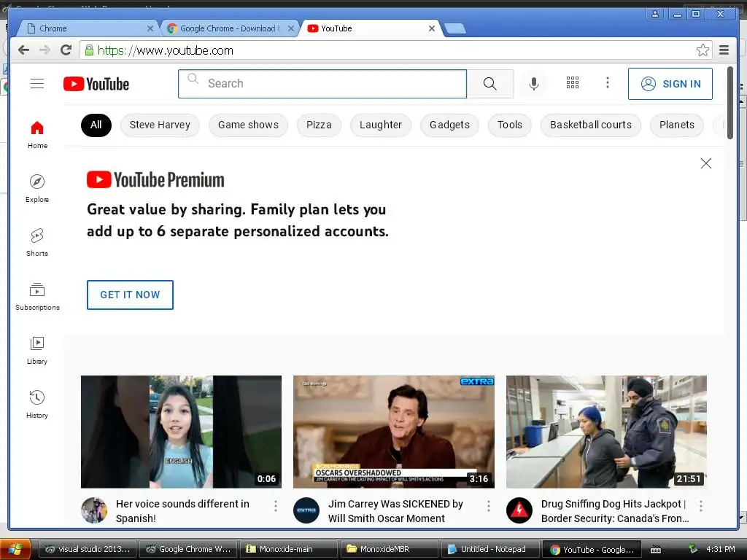Open Untitled - Notepad taskbar item

[489, 549]
